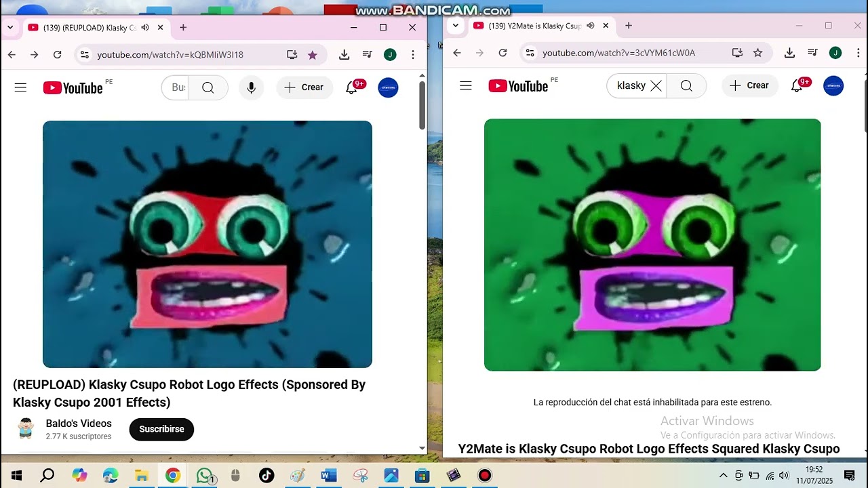Mute the audio on the REUPLOAD tab
The height and width of the screenshot is (488, 868).
(144, 27)
